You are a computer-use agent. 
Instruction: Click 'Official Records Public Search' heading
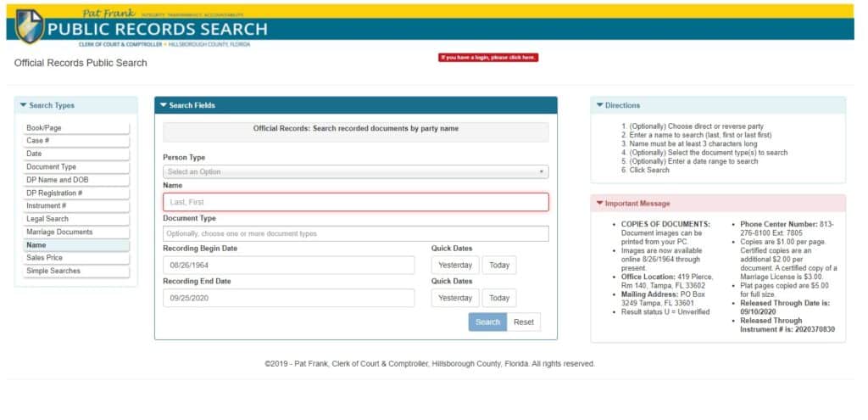(x=81, y=63)
